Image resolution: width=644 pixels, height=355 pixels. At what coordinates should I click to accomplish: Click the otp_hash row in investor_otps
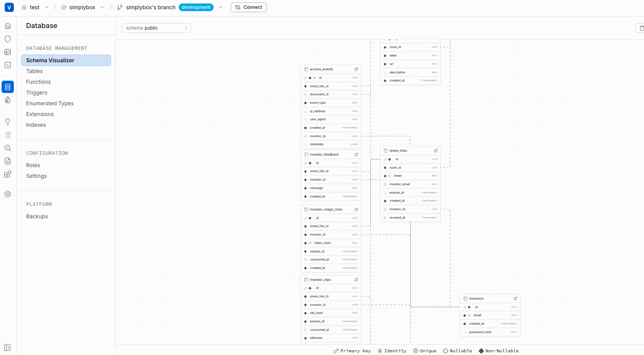click(331, 313)
